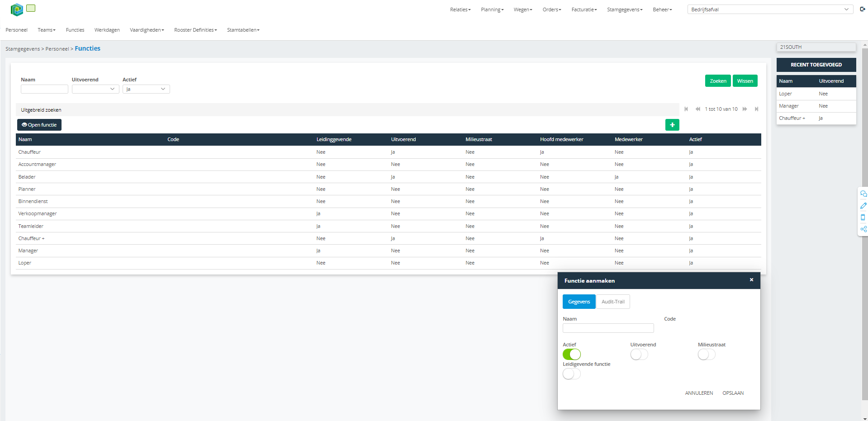The image size is (868, 421).
Task: Expand the Stamgegevens menu
Action: click(625, 9)
